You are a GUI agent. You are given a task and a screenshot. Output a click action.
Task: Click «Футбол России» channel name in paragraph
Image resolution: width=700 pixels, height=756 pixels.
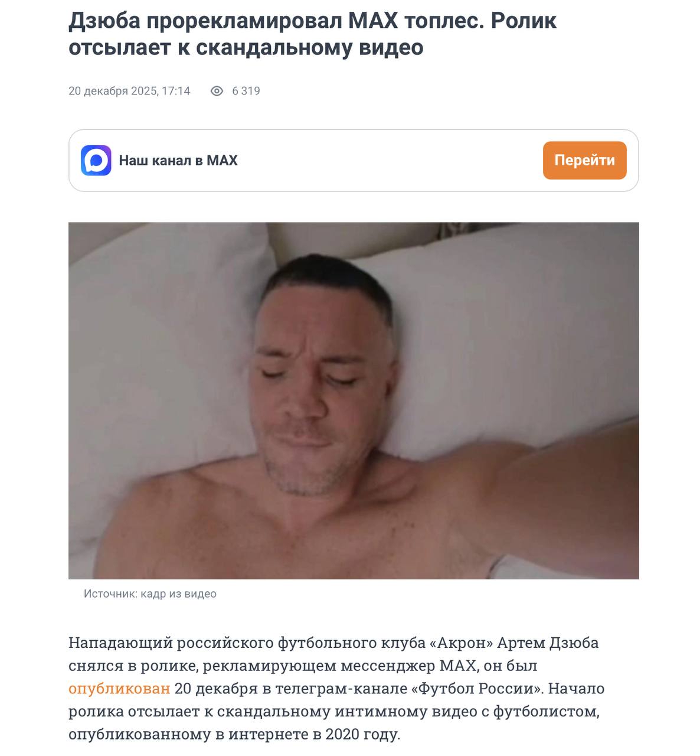pos(477,689)
